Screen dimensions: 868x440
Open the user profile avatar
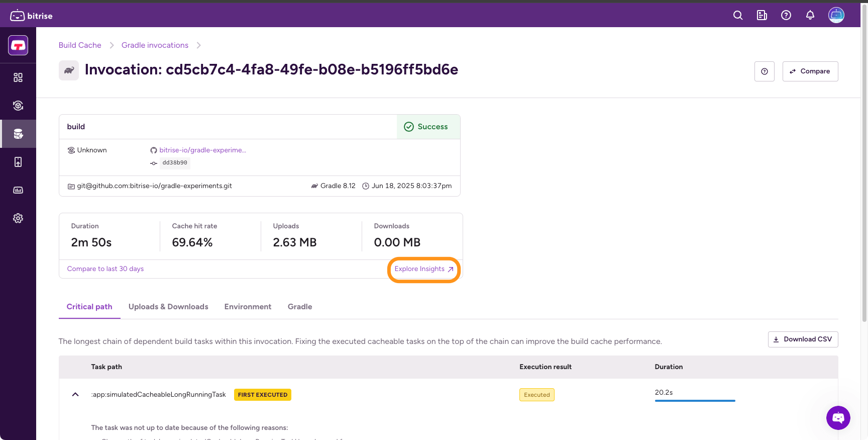click(x=836, y=15)
